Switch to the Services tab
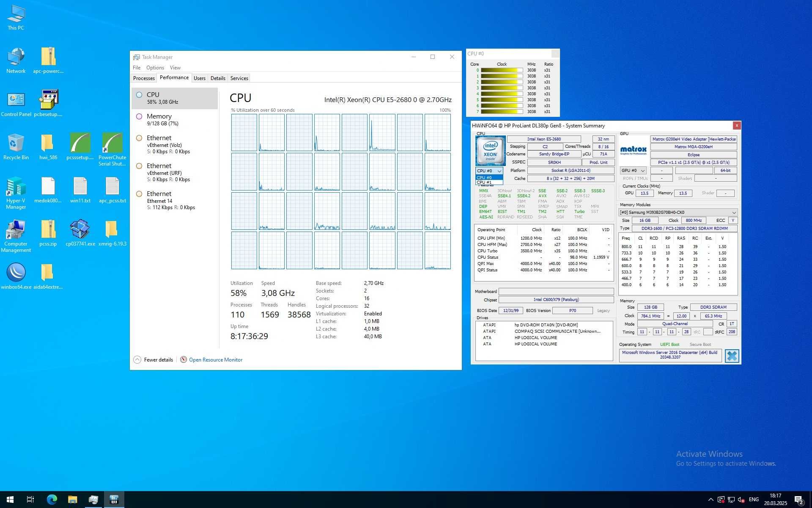The height and width of the screenshot is (508, 812). point(239,78)
